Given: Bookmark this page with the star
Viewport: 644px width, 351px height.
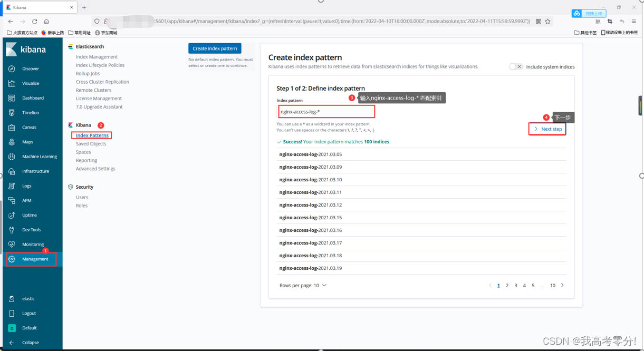Looking at the screenshot, I should [x=547, y=22].
